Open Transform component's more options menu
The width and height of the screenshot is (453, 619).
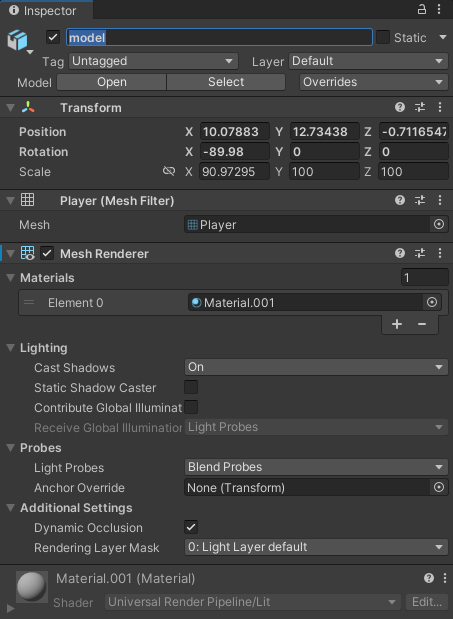440,107
